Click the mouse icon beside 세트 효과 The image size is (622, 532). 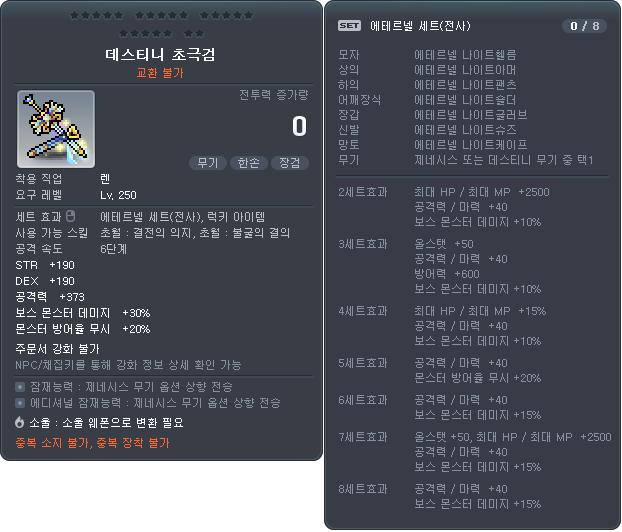pyautogui.click(x=70, y=216)
